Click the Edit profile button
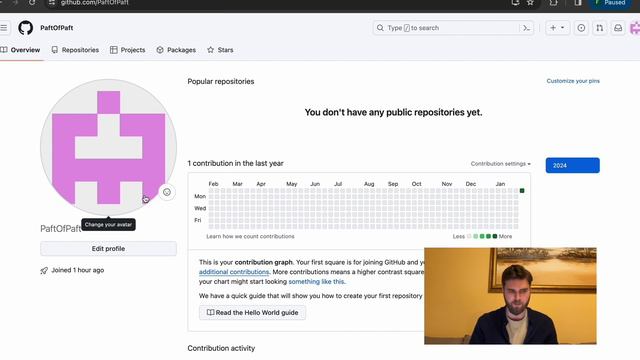Screen dimensions: 640x360 108,249
